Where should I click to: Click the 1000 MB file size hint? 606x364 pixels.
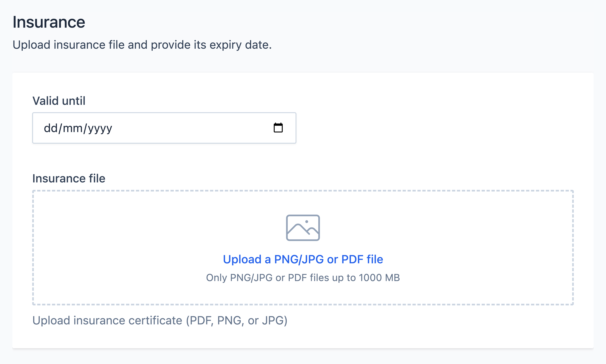(379, 278)
